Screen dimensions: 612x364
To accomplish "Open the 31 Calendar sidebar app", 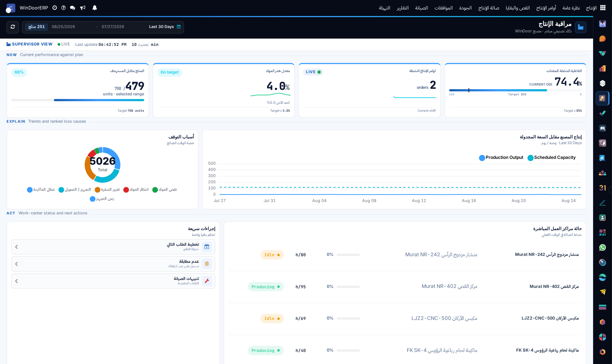I will tap(602, 188).
